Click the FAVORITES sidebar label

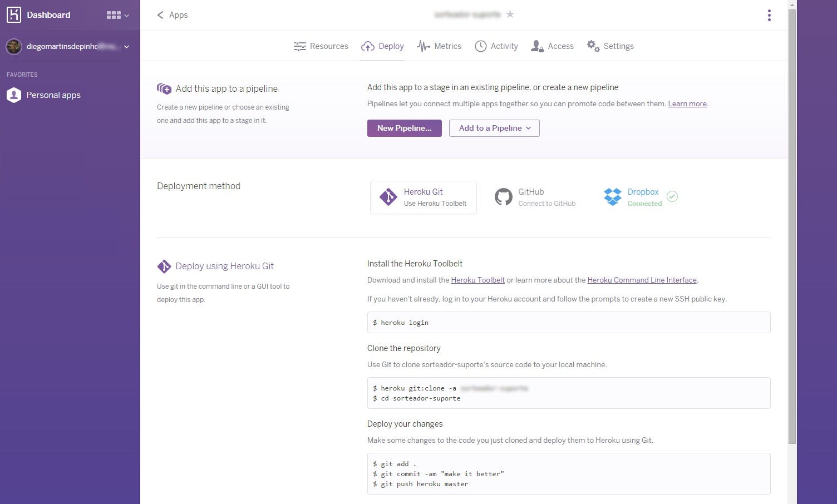[x=22, y=75]
